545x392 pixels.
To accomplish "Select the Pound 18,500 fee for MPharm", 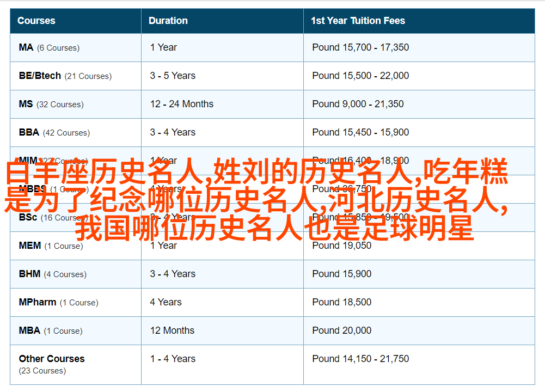I will (342, 302).
